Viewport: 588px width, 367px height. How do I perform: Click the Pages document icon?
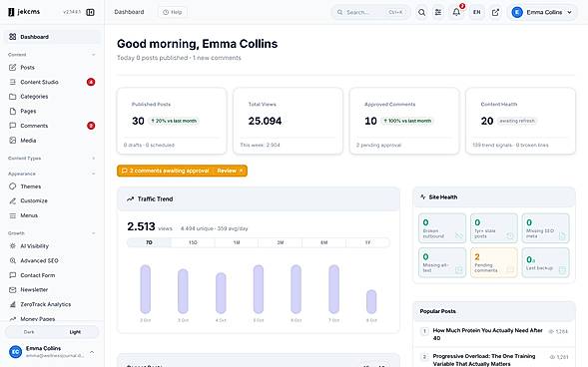[x=12, y=112]
